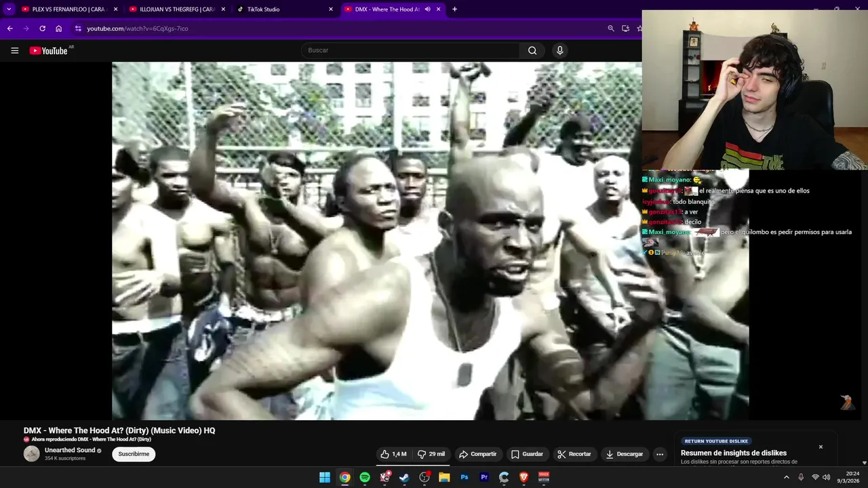Open the browser zoom magnifier in address bar
Viewport: 868px width, 488px height.
tap(611, 28)
